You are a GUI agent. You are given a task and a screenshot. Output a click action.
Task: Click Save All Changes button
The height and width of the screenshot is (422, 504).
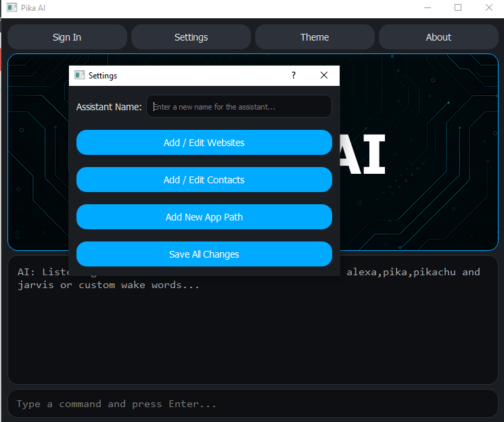(x=204, y=254)
